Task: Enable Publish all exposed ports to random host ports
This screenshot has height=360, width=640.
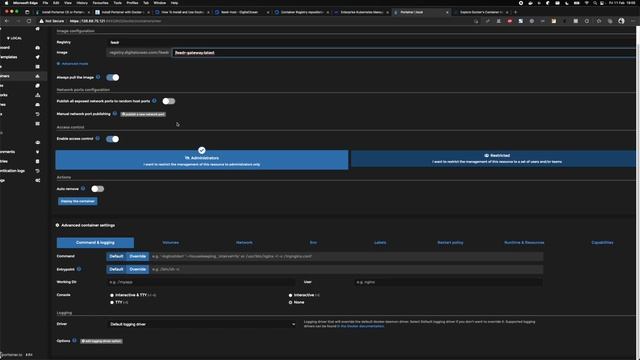Action: [x=169, y=101]
